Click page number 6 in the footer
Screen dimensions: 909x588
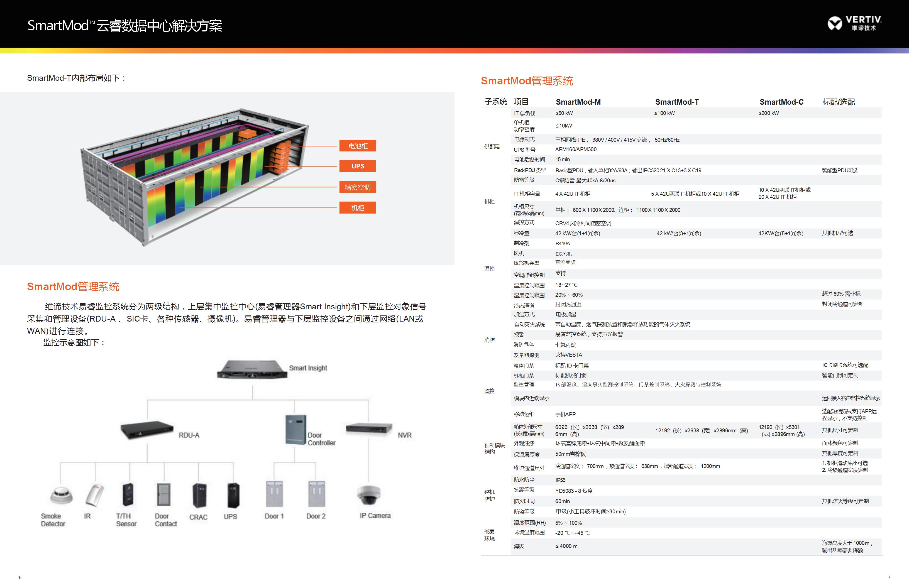(x=20, y=577)
